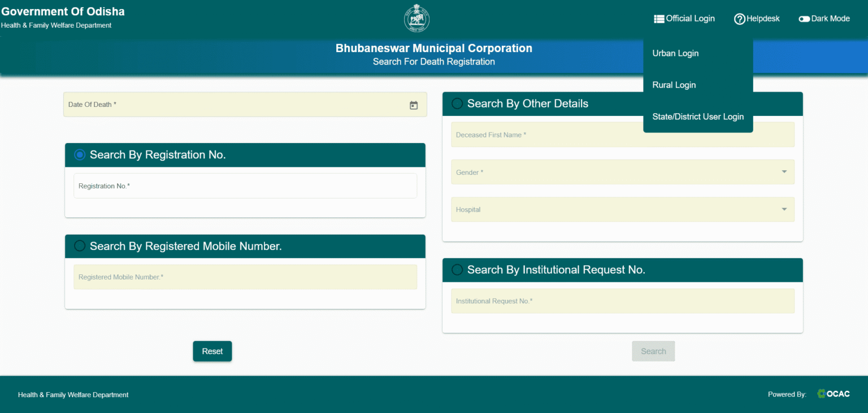Choose Urban Login from the menu
868x413 pixels.
(675, 53)
